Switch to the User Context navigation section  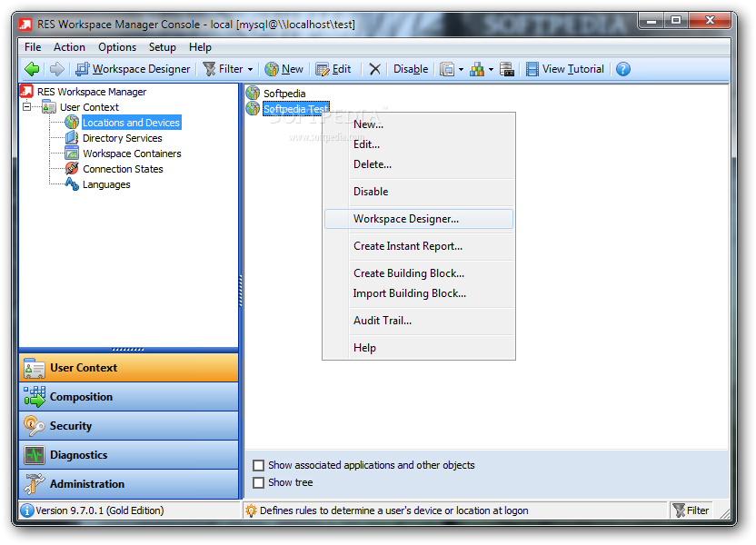tap(129, 368)
